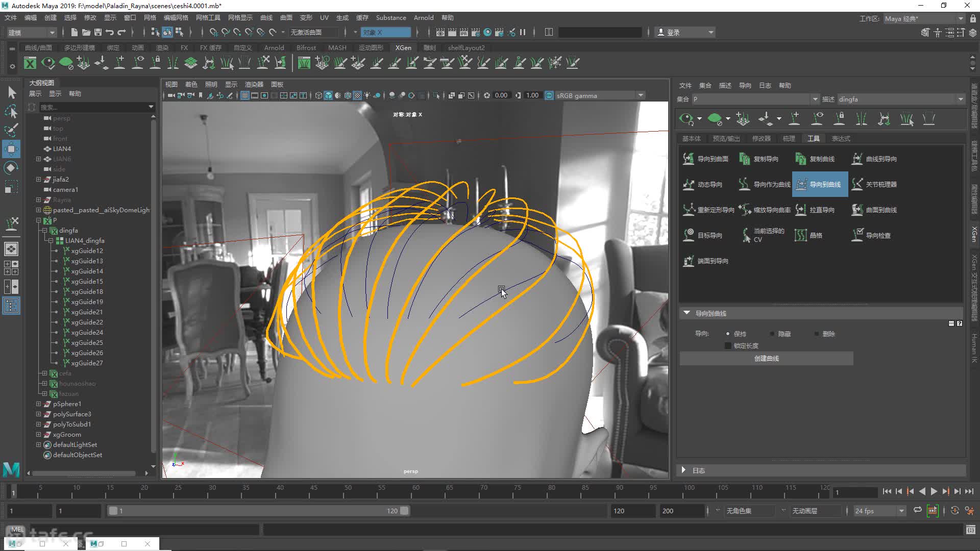Select the 导向到曲线 tool icon
980x551 pixels.
801,184
